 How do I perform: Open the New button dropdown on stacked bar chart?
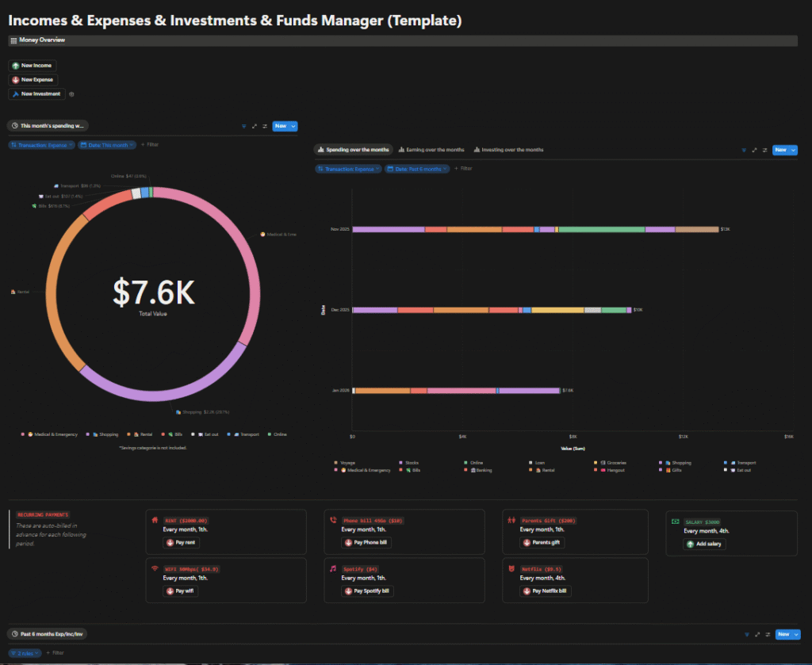coord(794,151)
